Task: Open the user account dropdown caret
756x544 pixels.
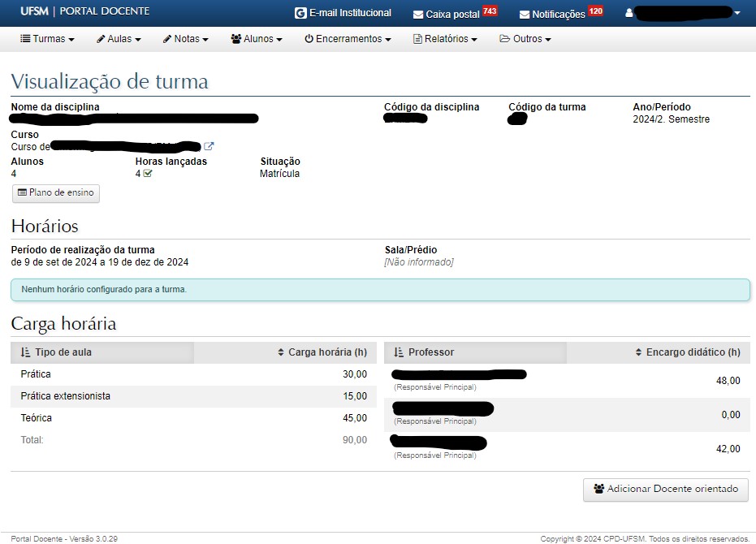Action: click(x=737, y=14)
